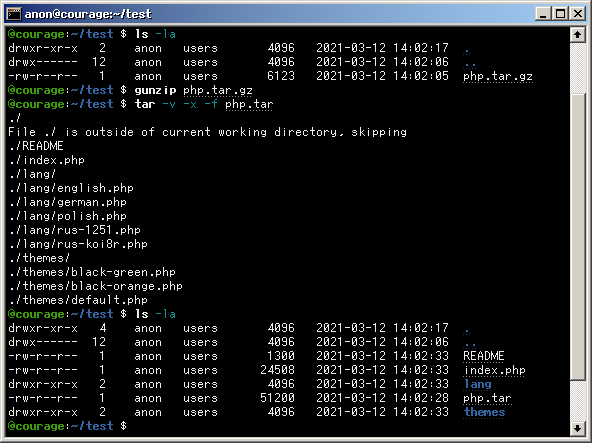592x443 pixels.
Task: Click the file size '6123'
Action: [281, 76]
